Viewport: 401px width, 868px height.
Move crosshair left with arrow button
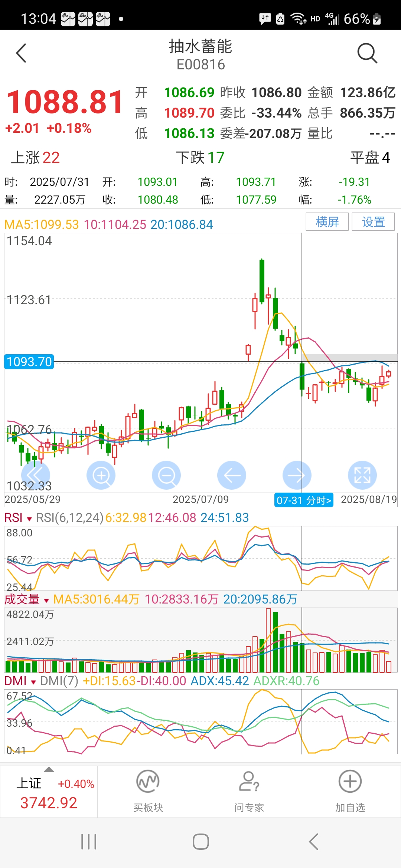point(232,475)
